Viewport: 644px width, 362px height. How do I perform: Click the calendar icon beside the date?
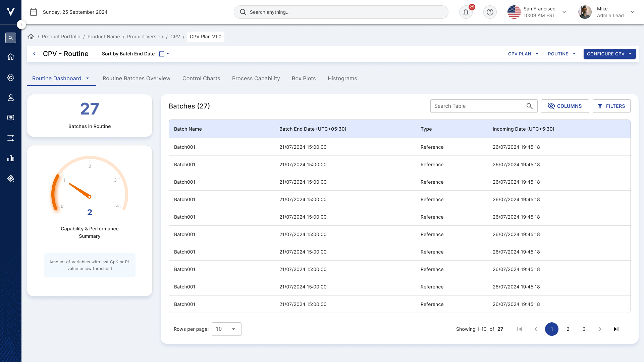pyautogui.click(x=34, y=12)
